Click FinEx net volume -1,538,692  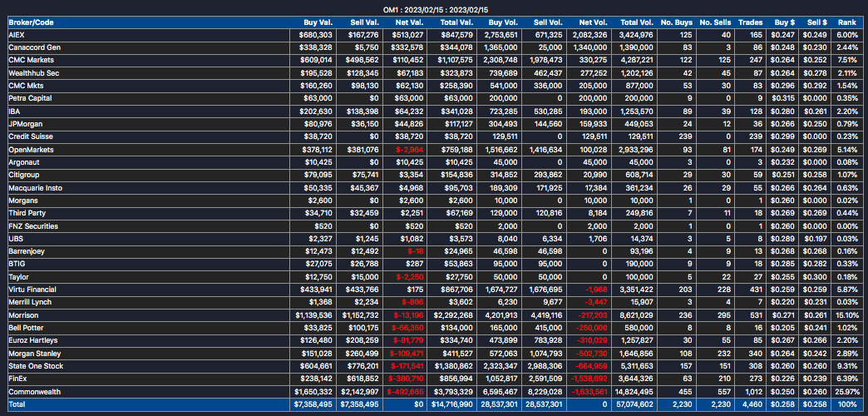tap(589, 379)
